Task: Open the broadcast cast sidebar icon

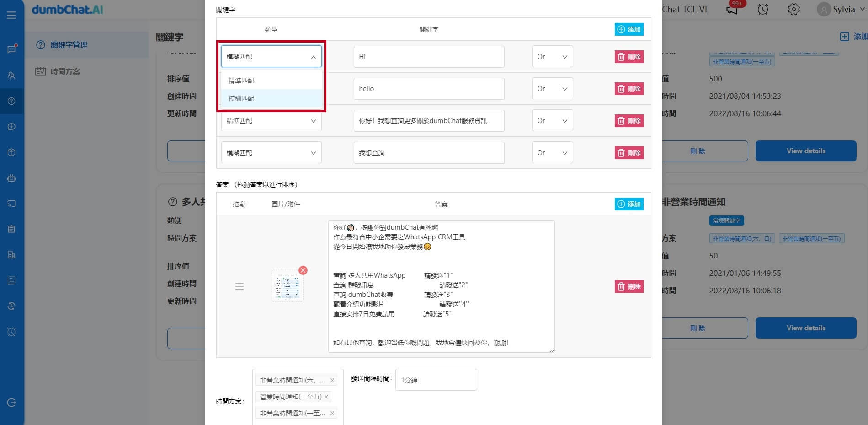Action: [x=11, y=204]
